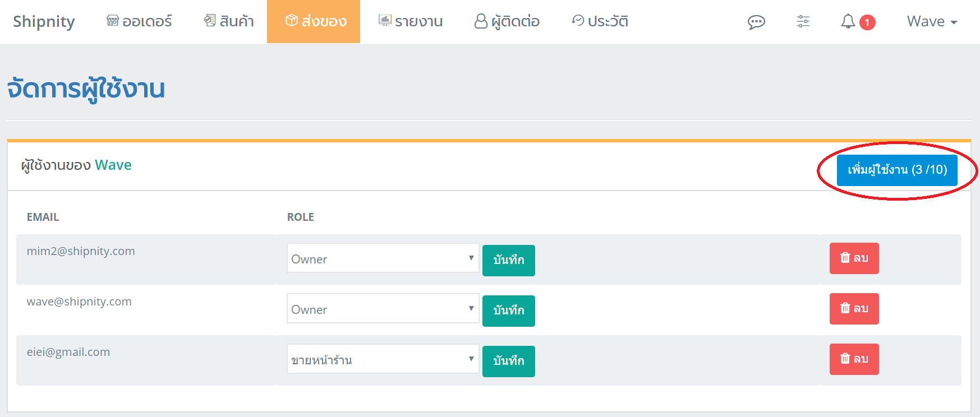The height and width of the screenshot is (417, 980).
Task: Open the ผู้ติดต่อ contacts menu
Action: click(x=507, y=21)
